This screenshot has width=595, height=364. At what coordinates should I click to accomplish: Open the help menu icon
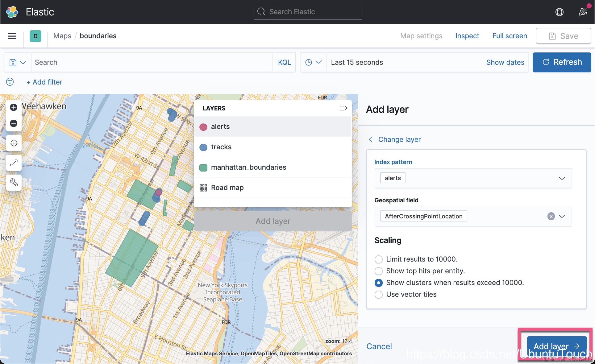[559, 12]
